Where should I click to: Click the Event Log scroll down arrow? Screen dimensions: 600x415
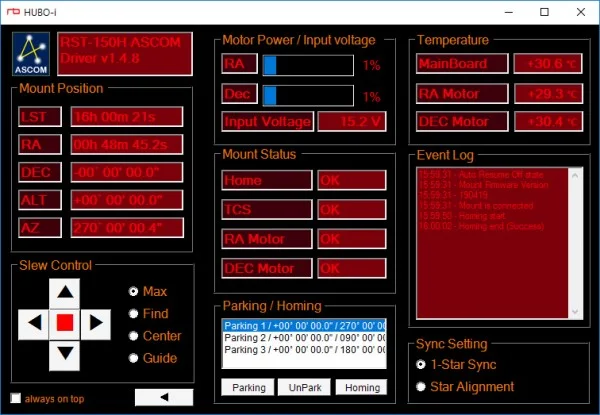575,312
